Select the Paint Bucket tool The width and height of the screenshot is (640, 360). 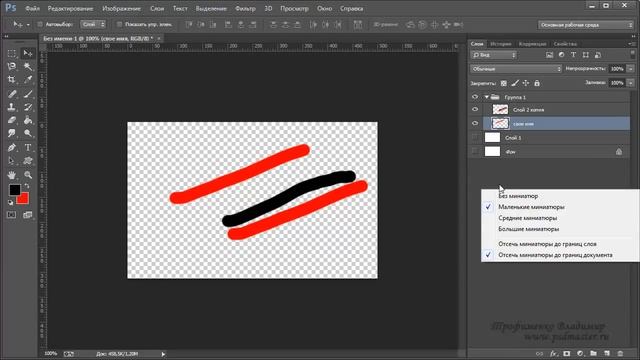28,120
